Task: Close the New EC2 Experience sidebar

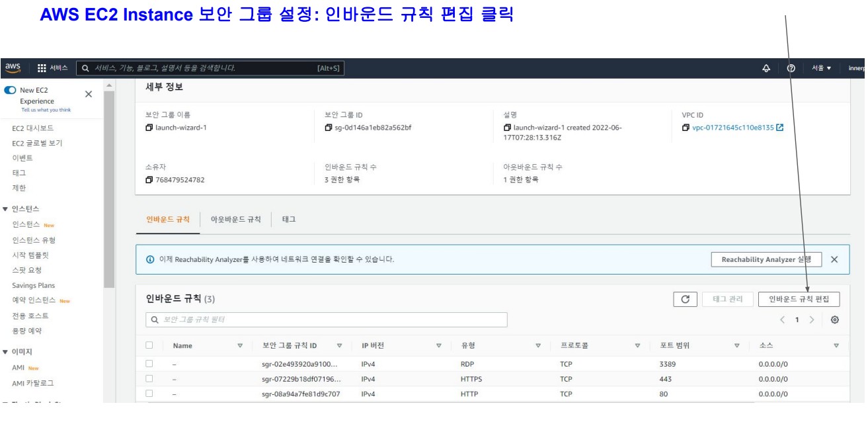Action: tap(89, 95)
